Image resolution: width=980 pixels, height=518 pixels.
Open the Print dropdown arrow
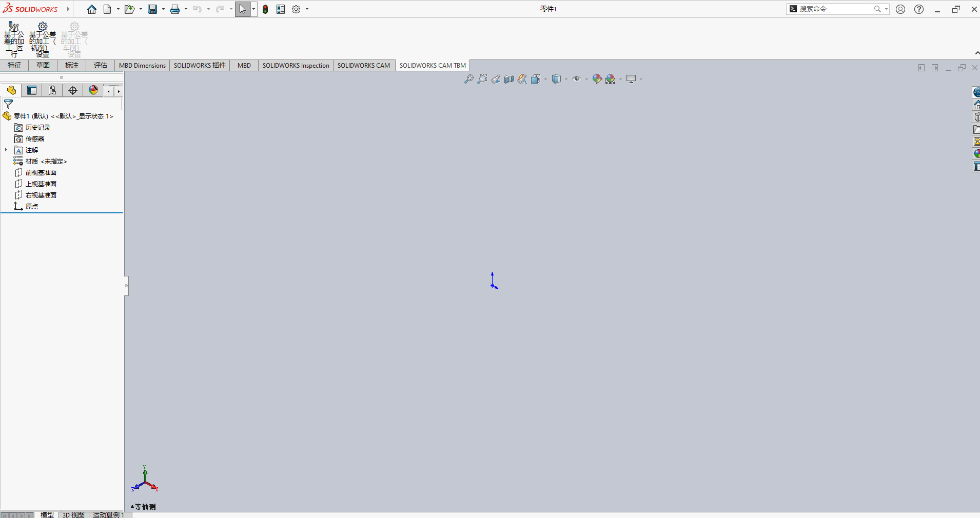pos(186,9)
